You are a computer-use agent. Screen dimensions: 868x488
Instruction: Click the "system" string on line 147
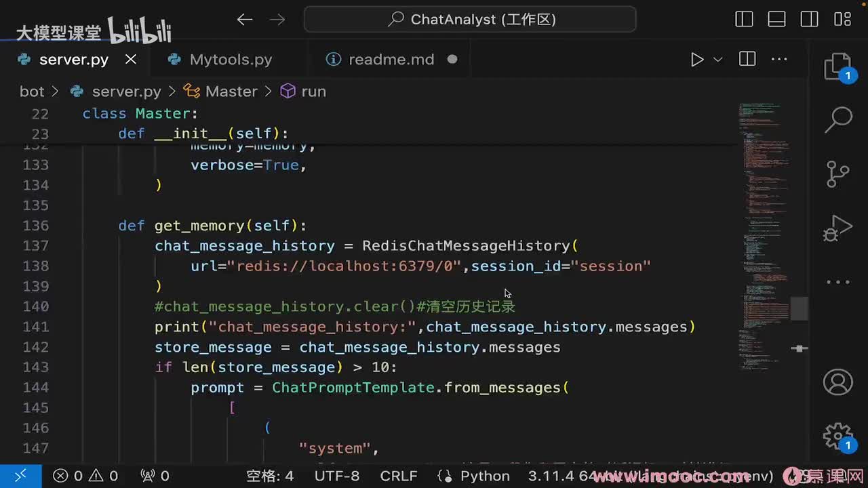coord(335,449)
